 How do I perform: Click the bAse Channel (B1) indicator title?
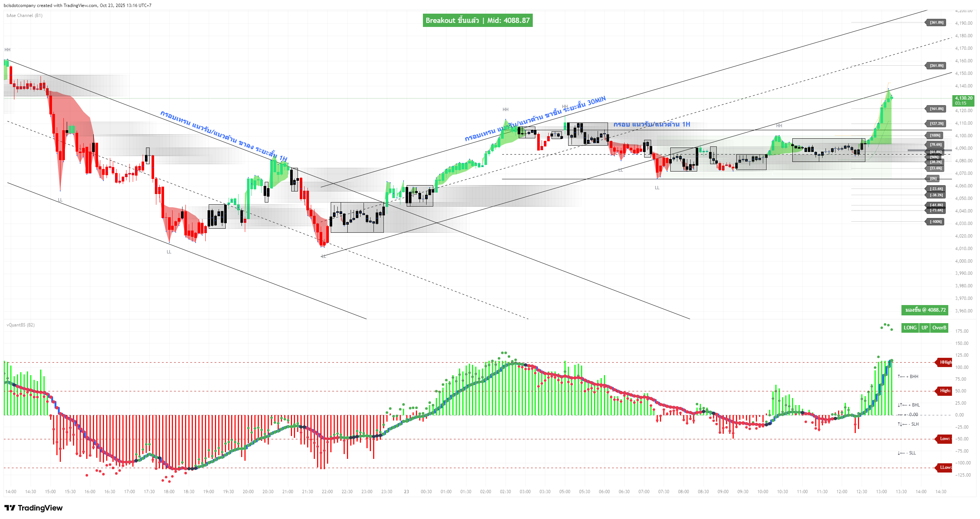pos(24,15)
